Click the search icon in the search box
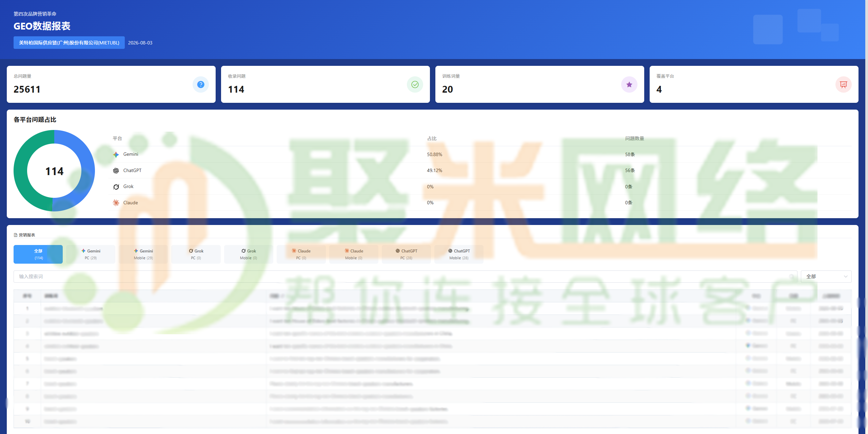The image size is (868, 434). tap(792, 277)
